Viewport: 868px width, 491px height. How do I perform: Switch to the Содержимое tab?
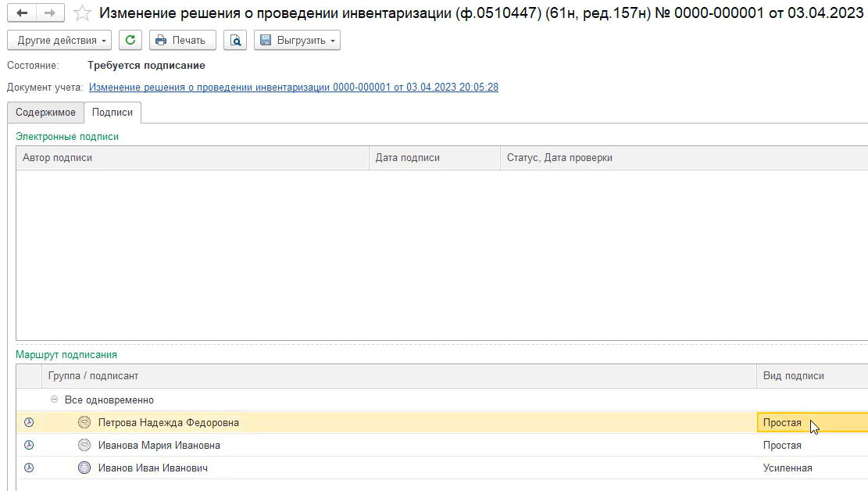point(45,112)
